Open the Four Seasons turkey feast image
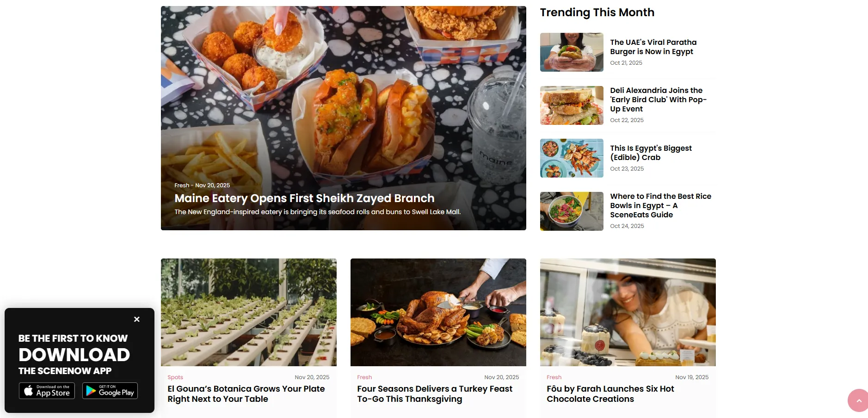The width and height of the screenshot is (868, 418). point(438,312)
